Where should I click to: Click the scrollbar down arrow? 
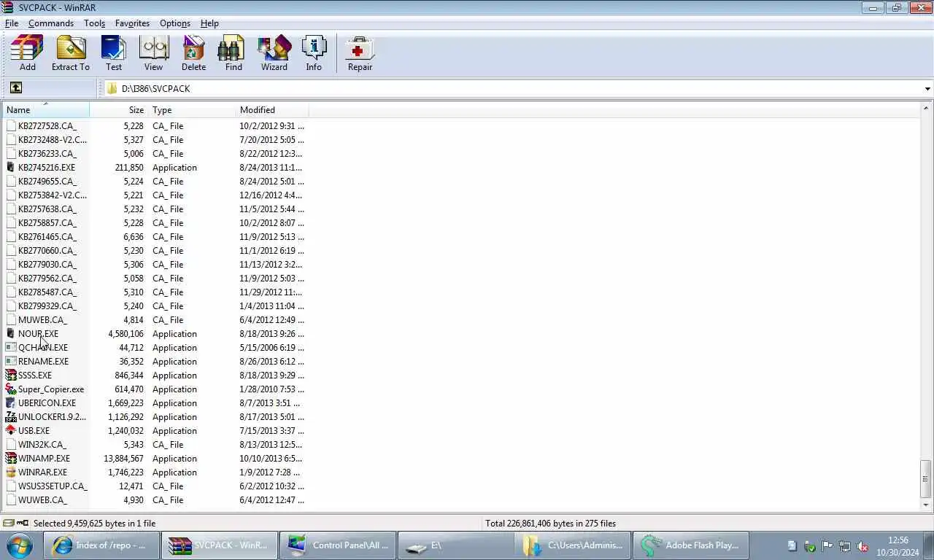[x=926, y=505]
